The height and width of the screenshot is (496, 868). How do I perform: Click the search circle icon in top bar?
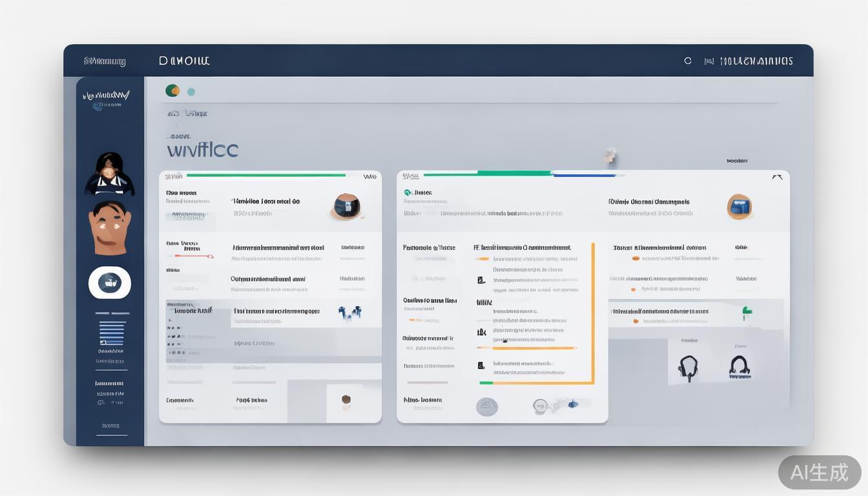coord(688,61)
